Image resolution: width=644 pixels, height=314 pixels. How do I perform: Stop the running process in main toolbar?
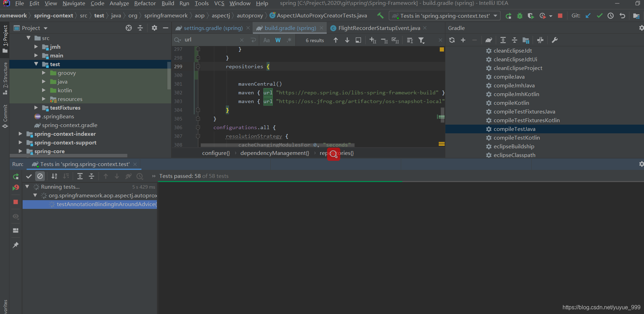coord(560,16)
